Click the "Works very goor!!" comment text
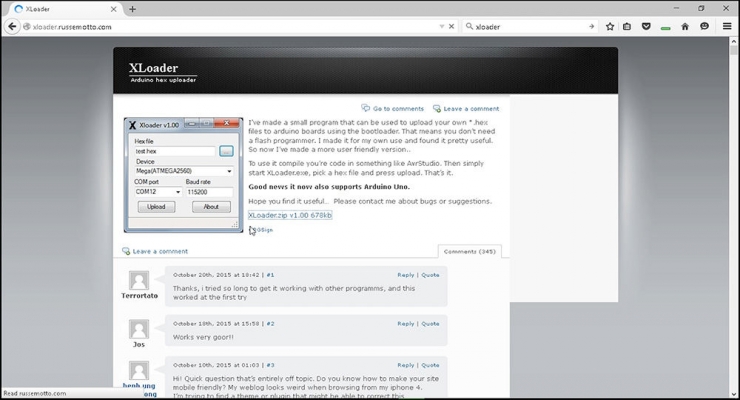Viewport: 740px width, 400px height. [x=203, y=337]
